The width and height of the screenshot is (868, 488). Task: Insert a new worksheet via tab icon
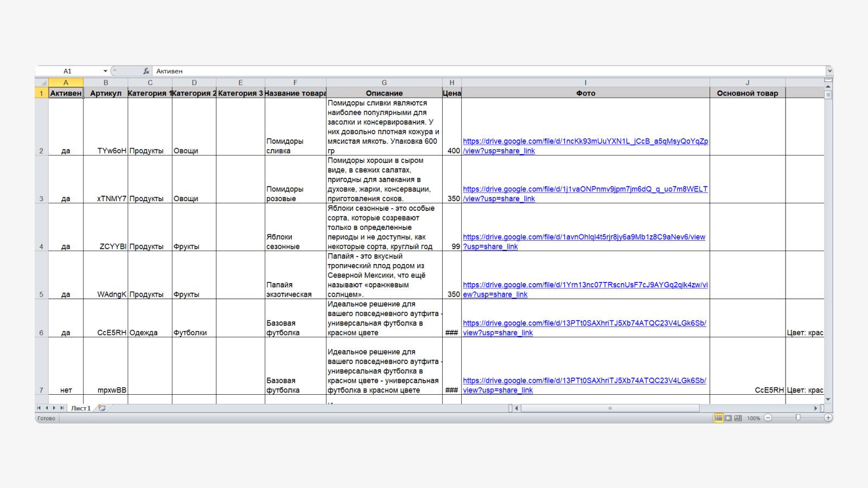101,408
